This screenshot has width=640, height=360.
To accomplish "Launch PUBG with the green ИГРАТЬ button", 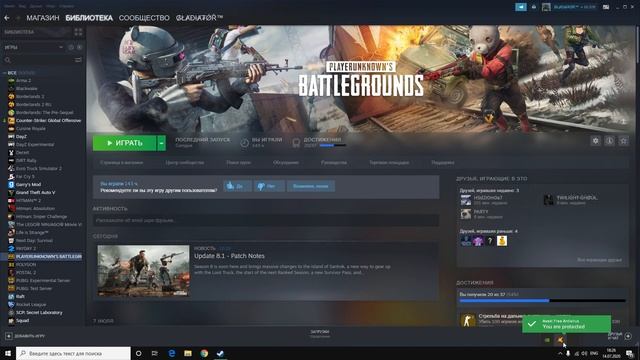I will (x=124, y=143).
